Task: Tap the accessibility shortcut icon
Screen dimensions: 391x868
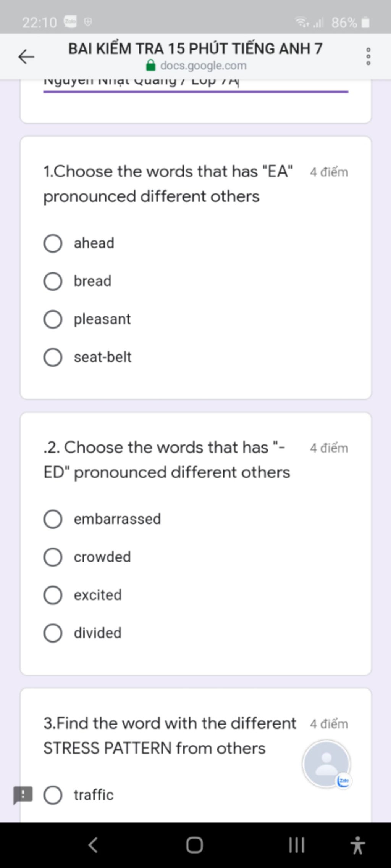Action: (x=357, y=845)
